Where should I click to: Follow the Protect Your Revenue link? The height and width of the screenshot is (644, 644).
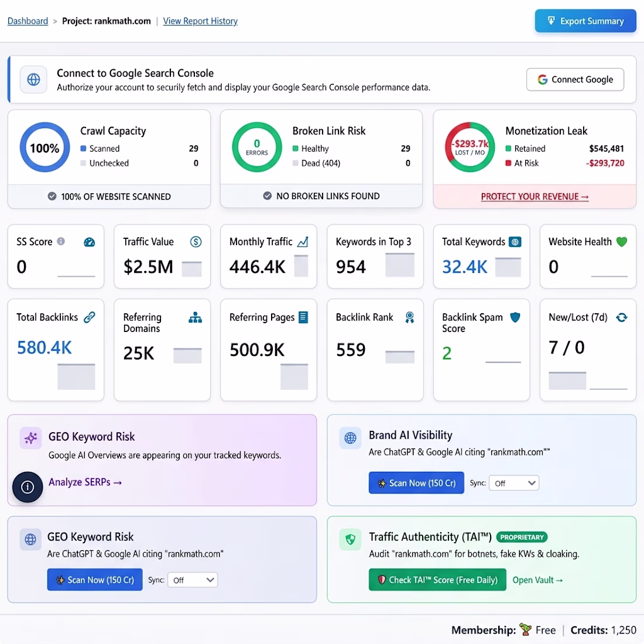[x=535, y=197]
